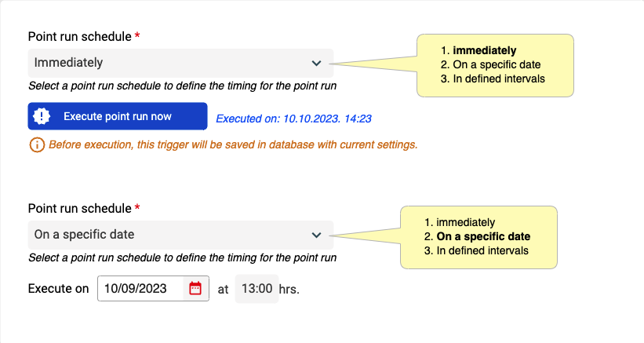644x343 pixels.
Task: Click non-bold "On a specific date" callout entry
Action: pos(497,65)
